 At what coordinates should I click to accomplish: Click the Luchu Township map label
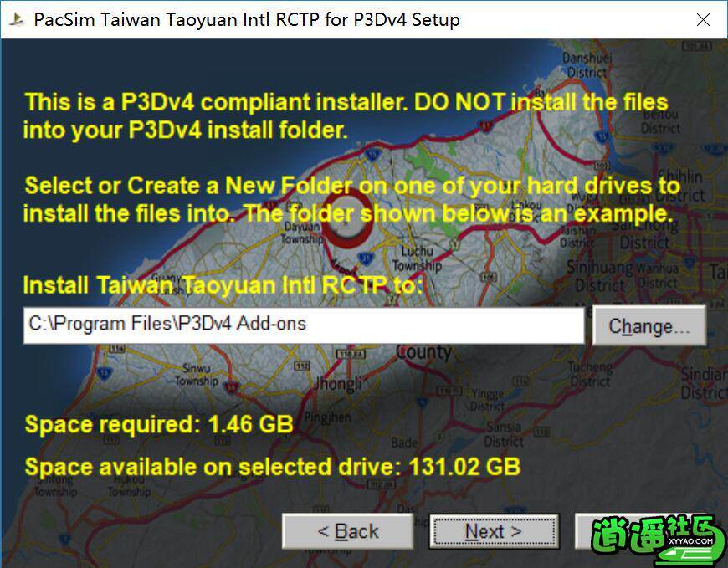point(417,258)
